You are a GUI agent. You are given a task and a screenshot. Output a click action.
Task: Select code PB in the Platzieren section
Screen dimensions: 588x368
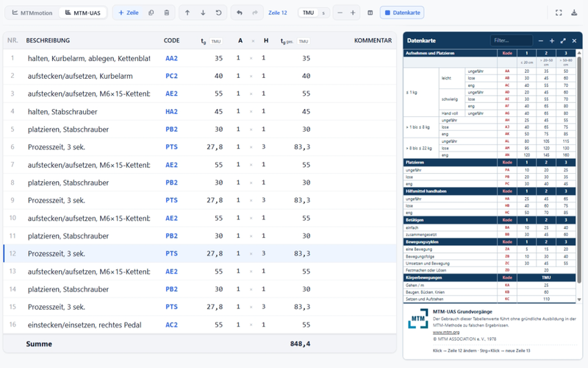507,177
